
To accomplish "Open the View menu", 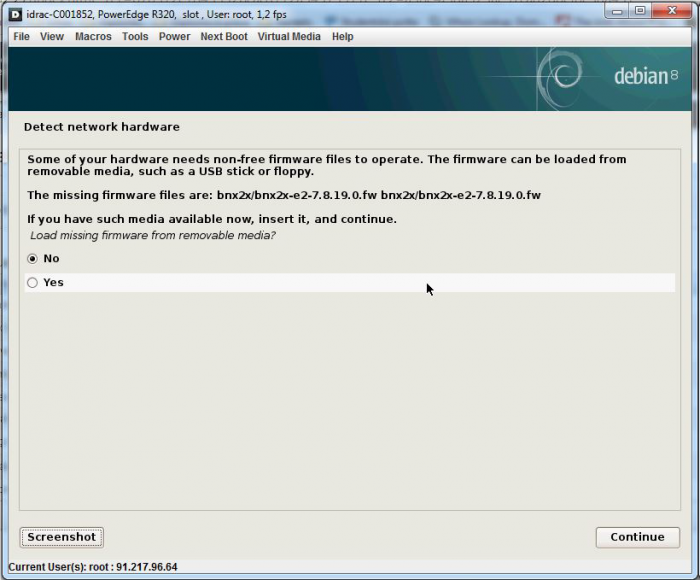I will [x=52, y=37].
